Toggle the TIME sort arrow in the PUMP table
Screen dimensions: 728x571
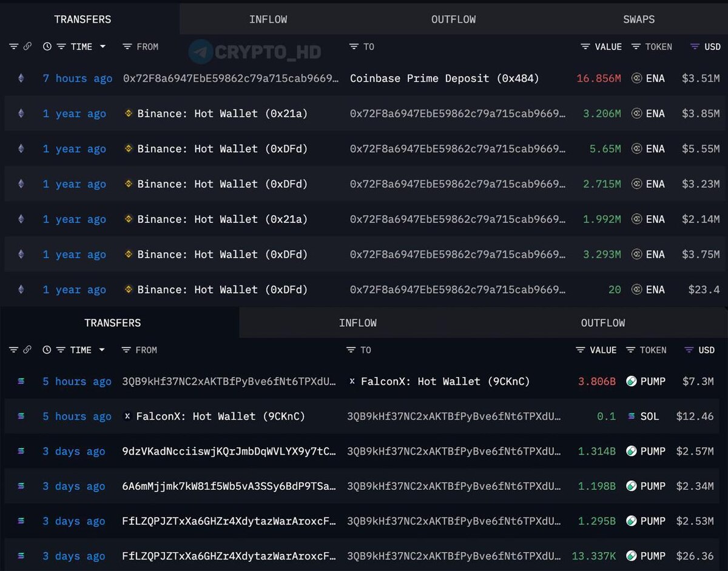[102, 350]
